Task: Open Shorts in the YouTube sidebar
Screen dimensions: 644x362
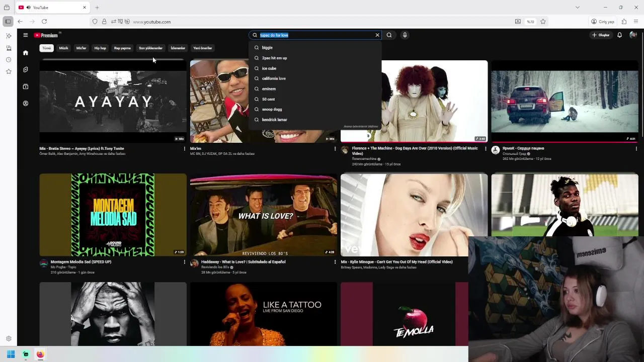Action: tap(26, 69)
